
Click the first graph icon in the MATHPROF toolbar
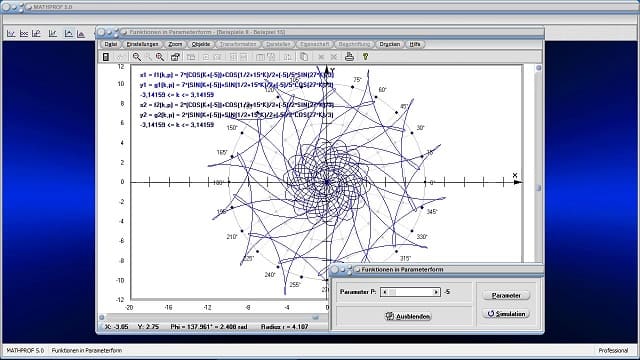pos(11,33)
